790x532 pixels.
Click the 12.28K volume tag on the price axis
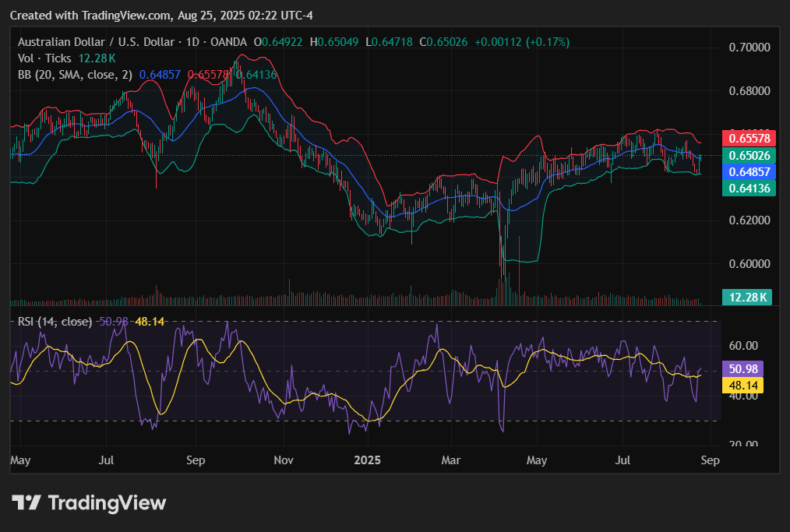[x=747, y=298]
